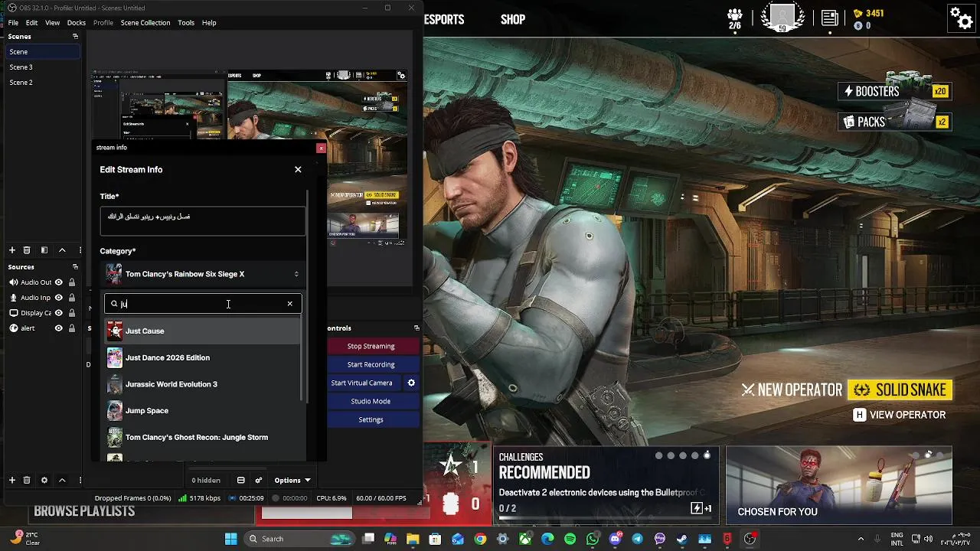Pop out the Sources dock
Screen dimensions: 980x551
pos(75,267)
